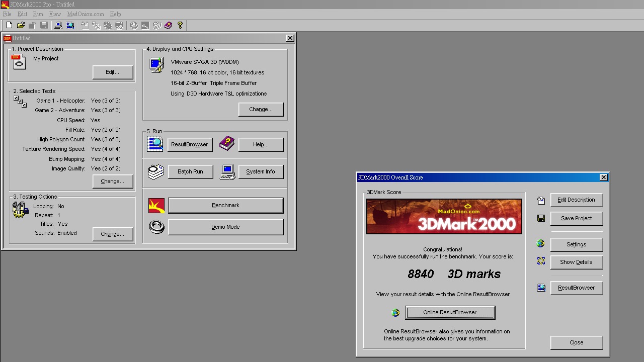The image size is (644, 362).
Task: Select the New Project toolbar icon
Action: click(9, 25)
